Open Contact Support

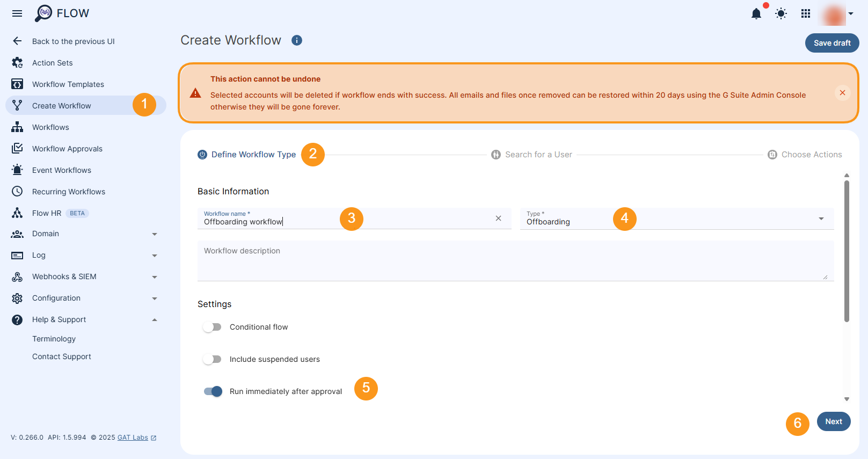click(62, 356)
